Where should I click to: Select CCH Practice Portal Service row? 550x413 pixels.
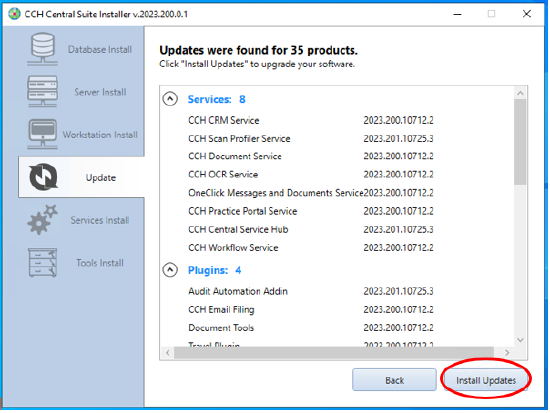[x=311, y=211]
